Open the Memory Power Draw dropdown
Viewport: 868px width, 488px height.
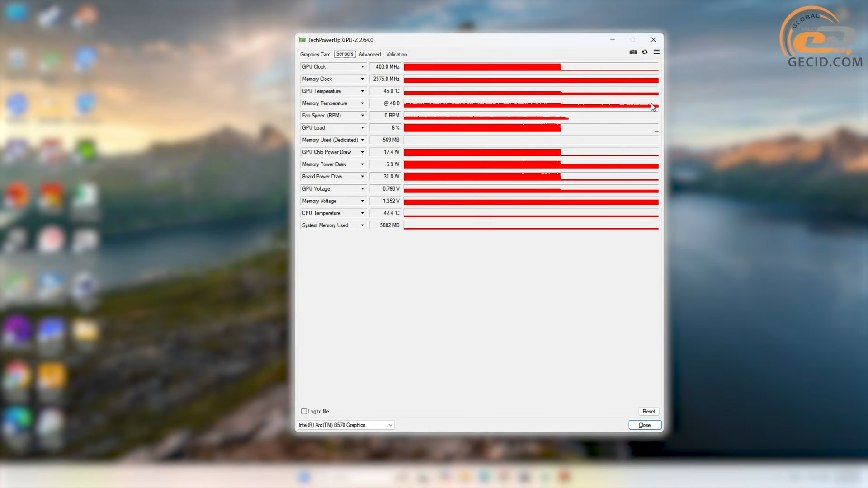pyautogui.click(x=363, y=164)
